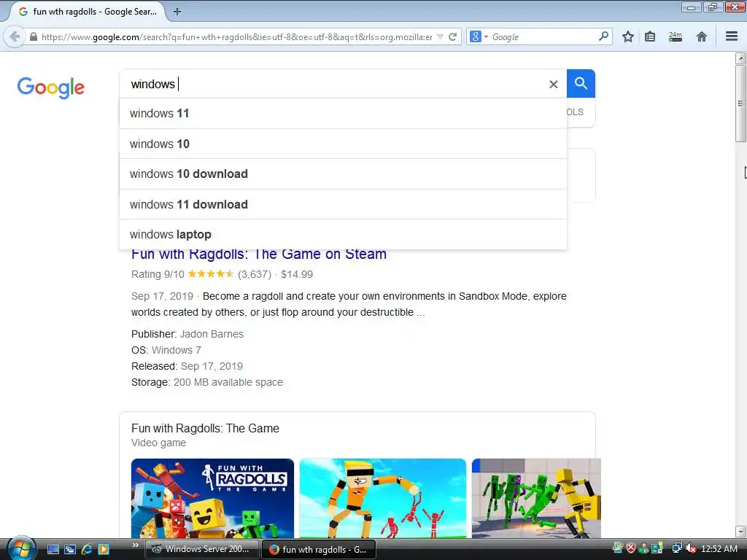Screen dimensions: 747x560
Task: Open 'Fun with Ragdolls: The Game on Steam' link
Action: [x=259, y=254]
